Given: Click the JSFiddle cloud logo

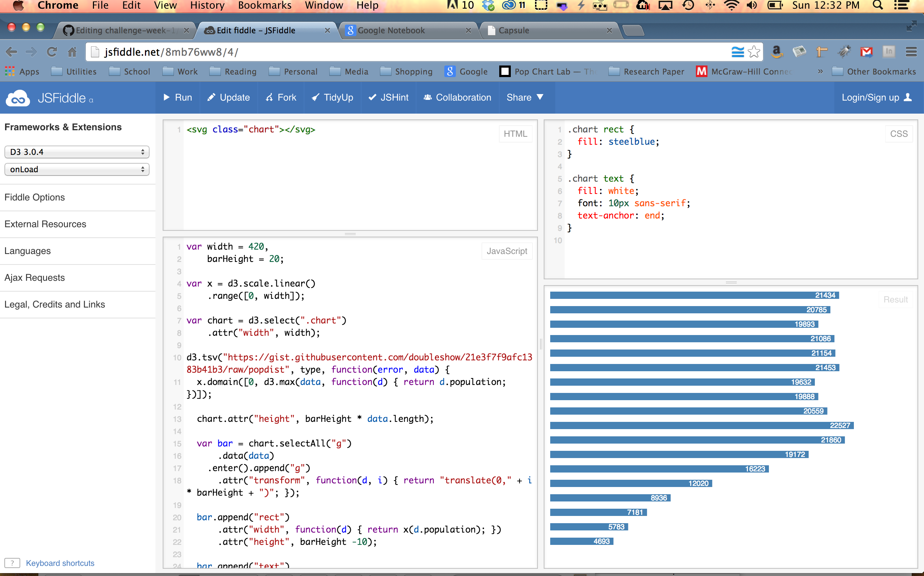Looking at the screenshot, I should [x=17, y=98].
